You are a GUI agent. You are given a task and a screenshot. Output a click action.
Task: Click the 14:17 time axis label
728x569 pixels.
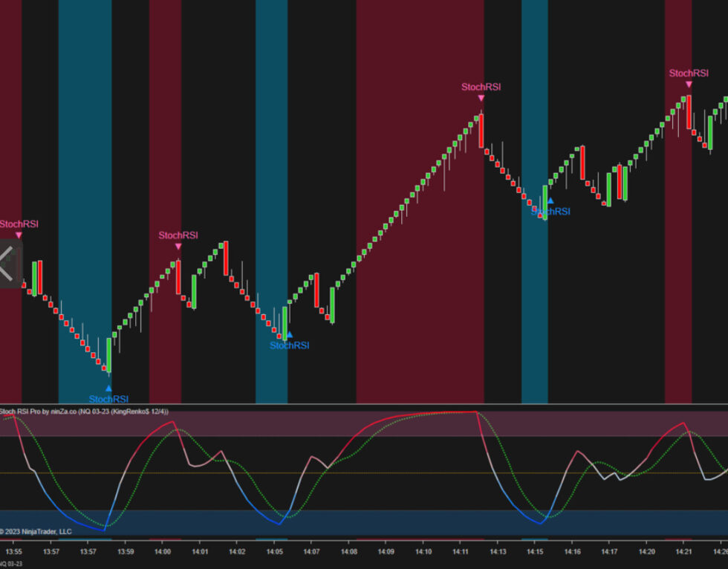[x=609, y=552]
